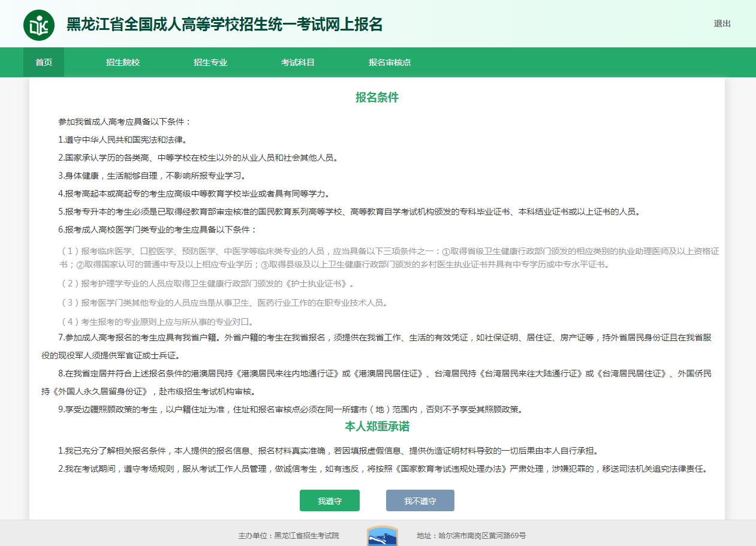Click the 报名条件 heading
Viewport: 756px width, 546px height.
(x=377, y=98)
